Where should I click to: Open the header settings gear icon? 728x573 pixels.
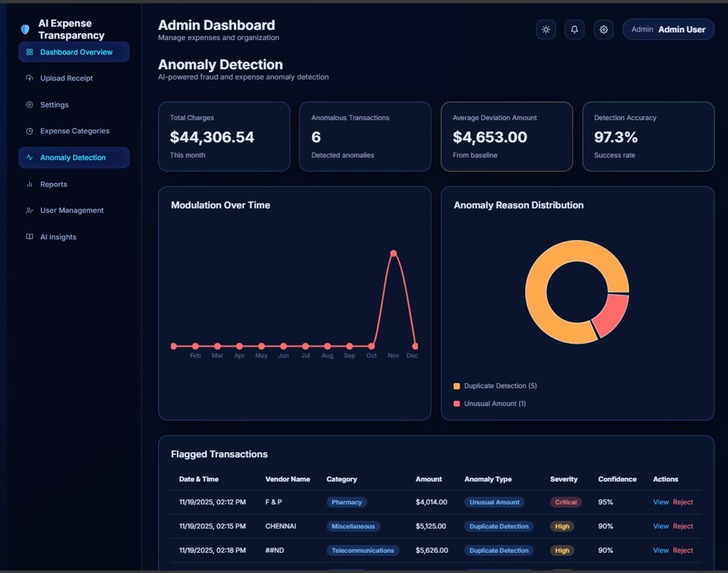coord(604,30)
